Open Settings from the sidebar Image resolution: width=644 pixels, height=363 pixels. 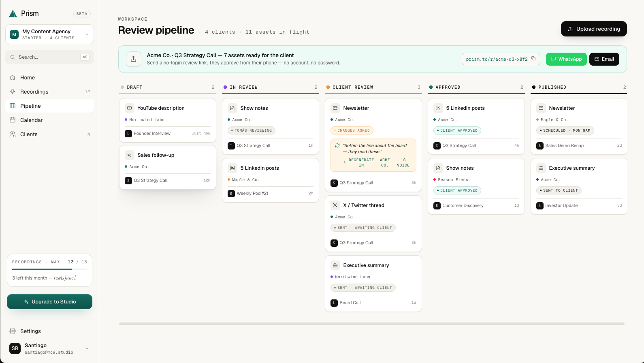click(x=50, y=331)
